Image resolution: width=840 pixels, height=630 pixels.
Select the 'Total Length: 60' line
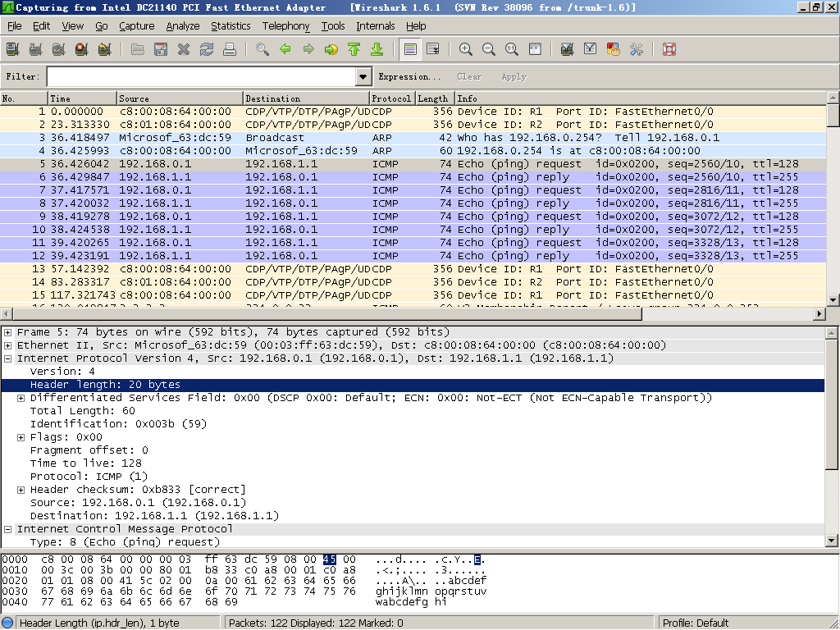[x=83, y=411]
